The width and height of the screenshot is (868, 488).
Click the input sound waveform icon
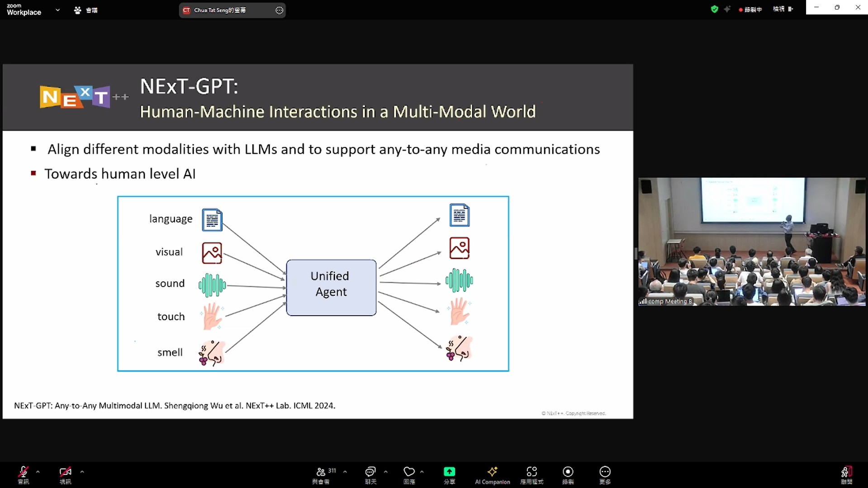click(212, 285)
